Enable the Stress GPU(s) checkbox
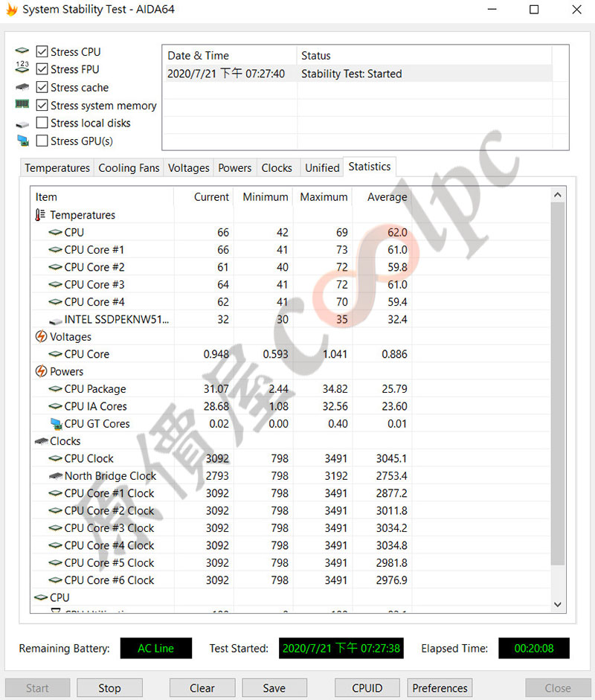The width and height of the screenshot is (595, 700). (x=42, y=141)
